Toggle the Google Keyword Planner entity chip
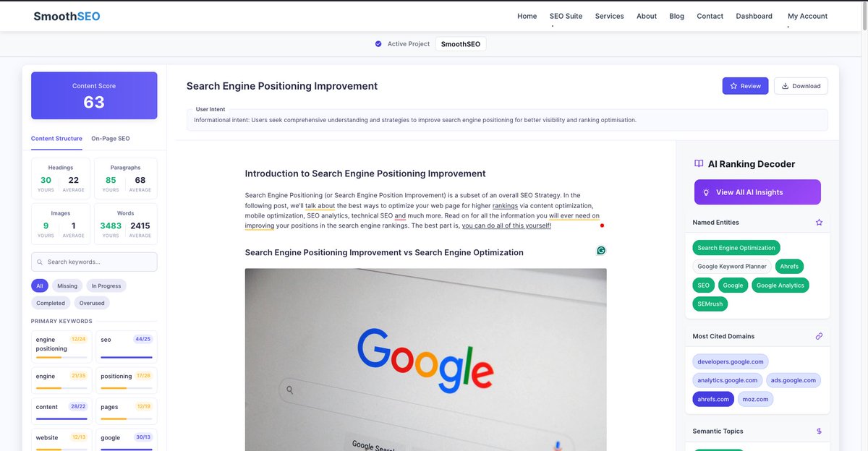 tap(732, 267)
